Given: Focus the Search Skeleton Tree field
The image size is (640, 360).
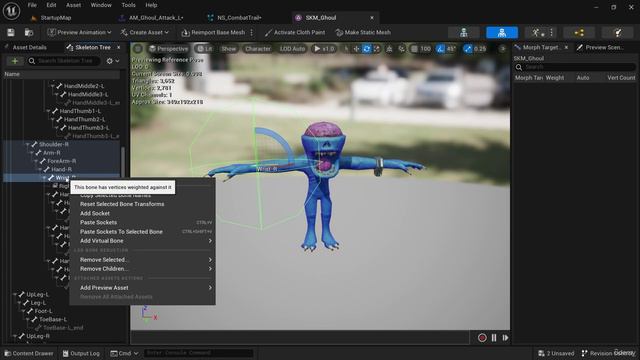Looking at the screenshot, I should [63, 61].
